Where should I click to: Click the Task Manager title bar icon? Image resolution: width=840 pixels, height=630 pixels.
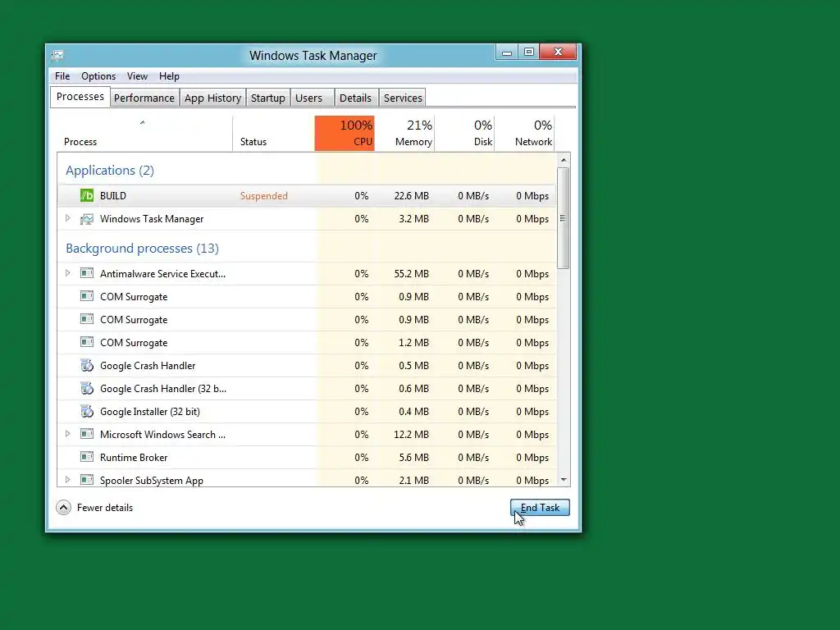pyautogui.click(x=58, y=55)
